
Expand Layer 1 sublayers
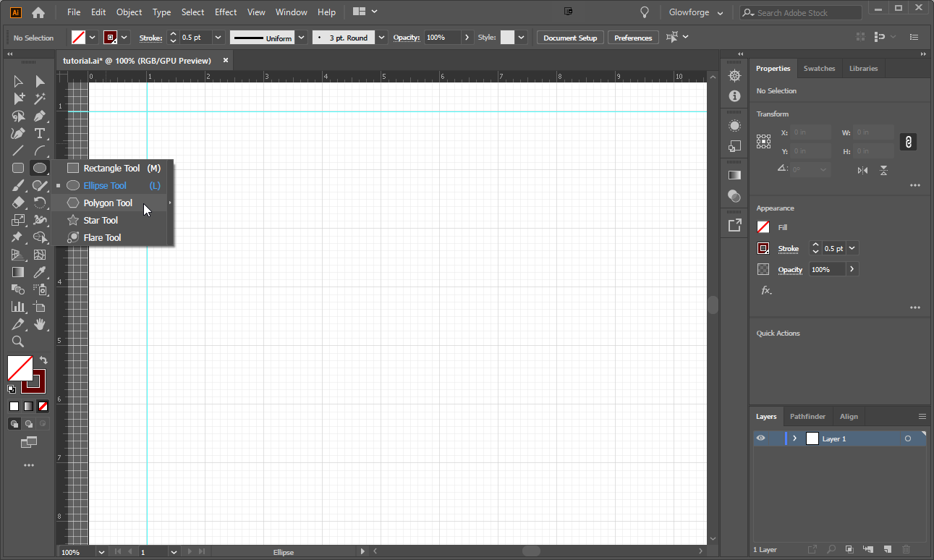point(794,438)
